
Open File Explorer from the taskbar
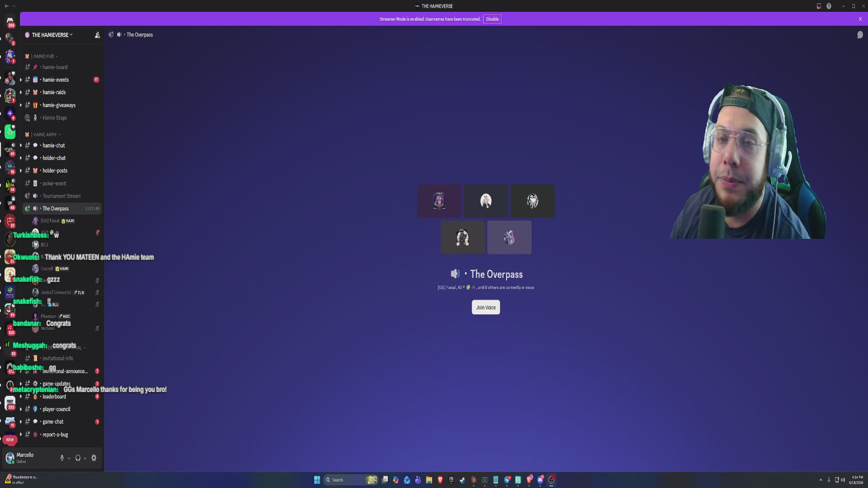429,480
